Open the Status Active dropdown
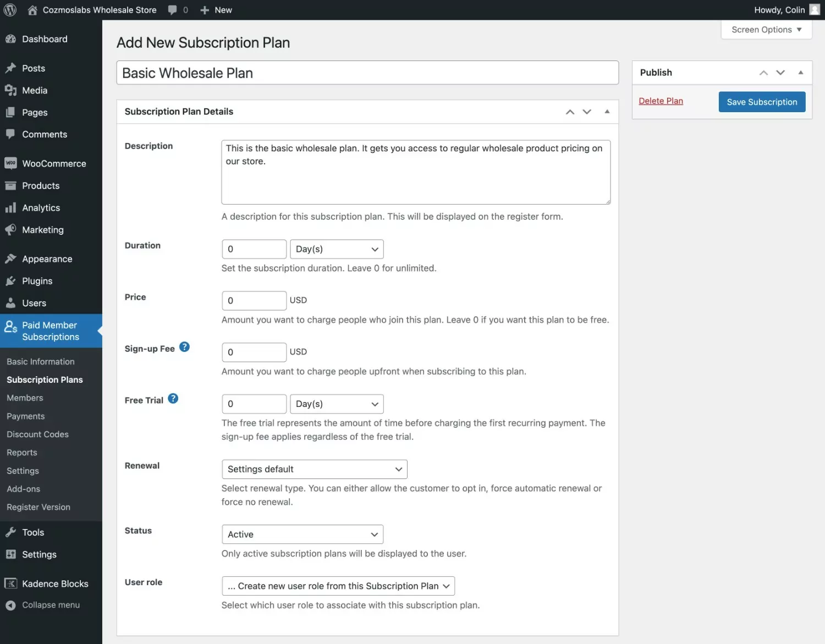Viewport: 825px width, 644px height. 302,535
